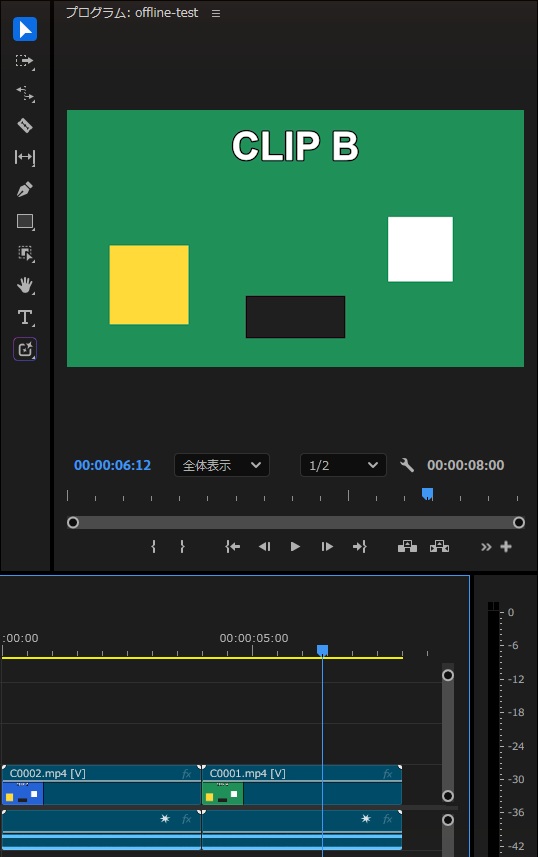Select the Hand tool

coord(25,285)
